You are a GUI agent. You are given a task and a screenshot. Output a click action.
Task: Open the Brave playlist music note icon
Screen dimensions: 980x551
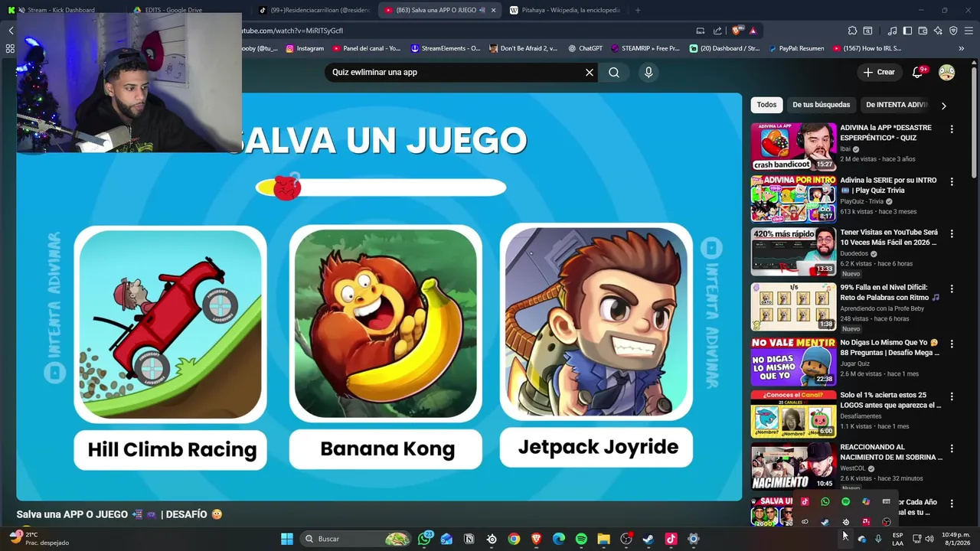tap(892, 31)
